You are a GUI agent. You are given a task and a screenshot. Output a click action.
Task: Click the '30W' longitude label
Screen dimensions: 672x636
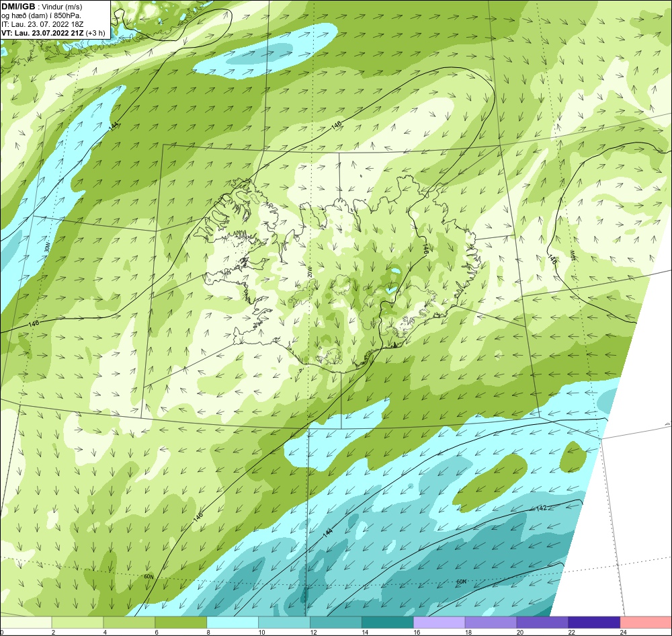pos(46,247)
